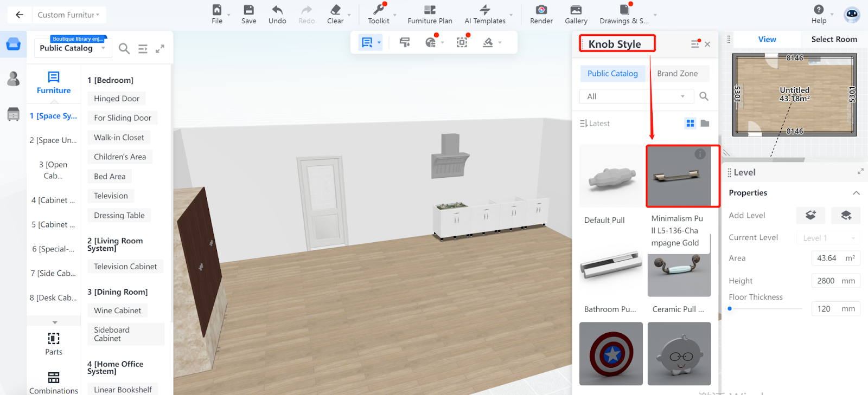Viewport: 868px width, 395px height.
Task: Open the Current Level dropdown
Action: (x=828, y=238)
